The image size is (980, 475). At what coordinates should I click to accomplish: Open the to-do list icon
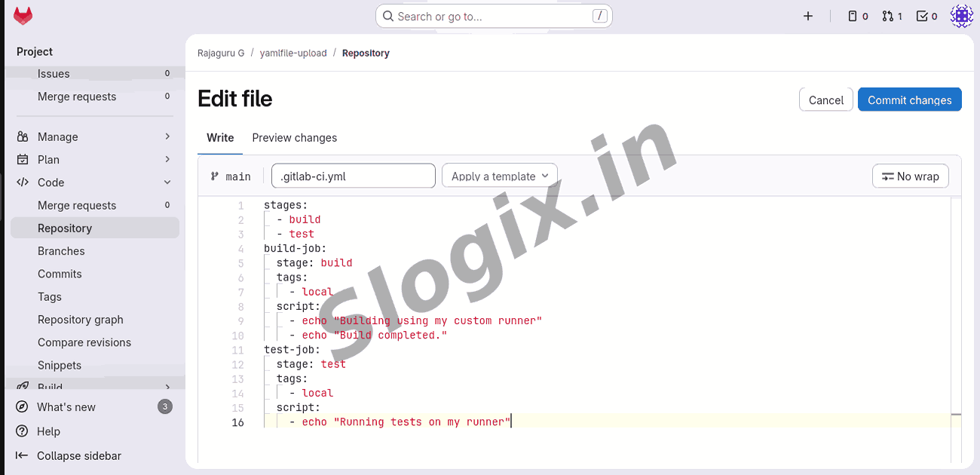[926, 16]
